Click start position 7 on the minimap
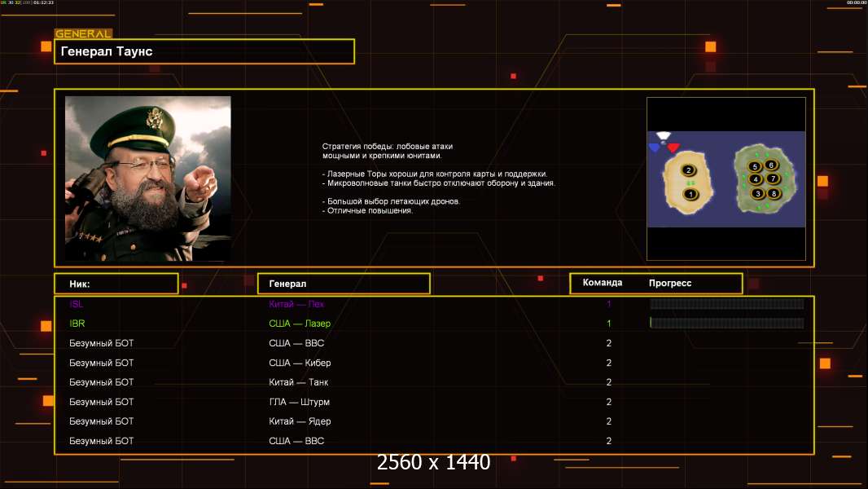Image resolution: width=868 pixels, height=489 pixels. pos(774,178)
